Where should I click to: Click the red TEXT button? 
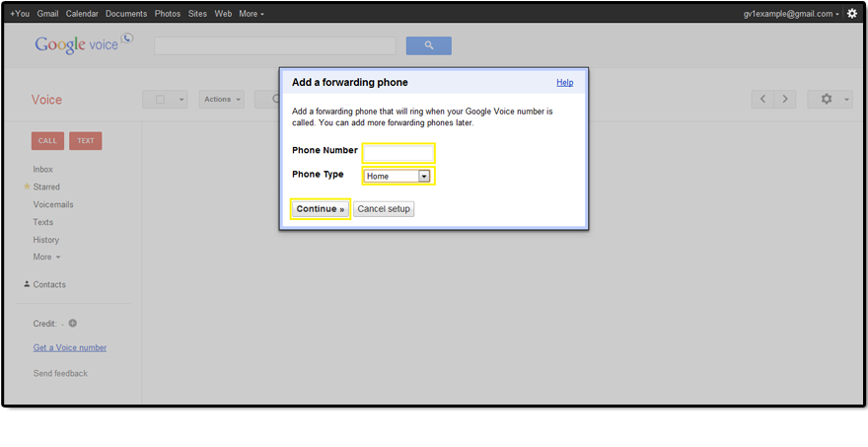coord(86,141)
